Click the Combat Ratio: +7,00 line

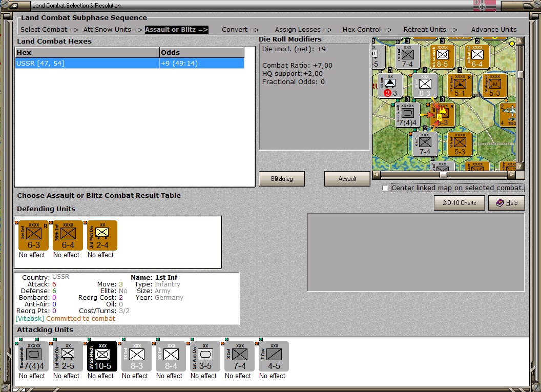297,65
